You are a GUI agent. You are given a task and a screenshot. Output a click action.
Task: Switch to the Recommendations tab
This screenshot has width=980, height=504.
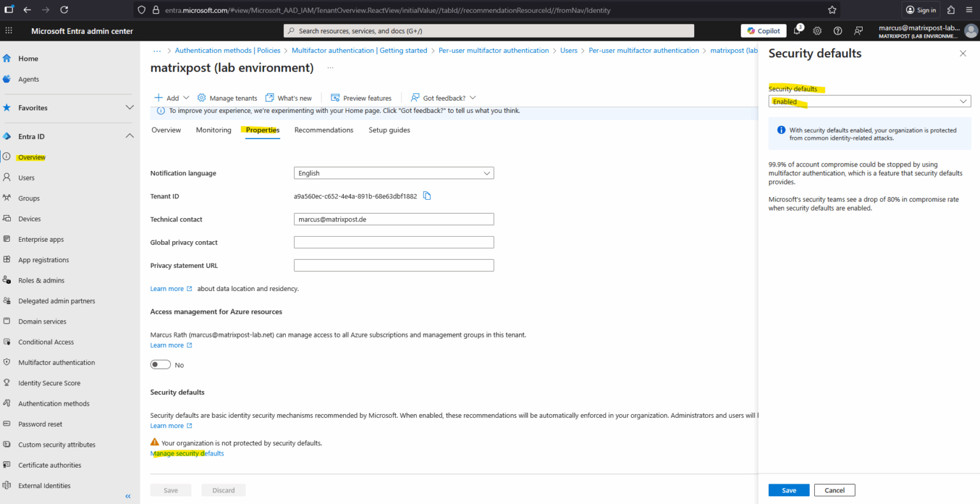(323, 130)
